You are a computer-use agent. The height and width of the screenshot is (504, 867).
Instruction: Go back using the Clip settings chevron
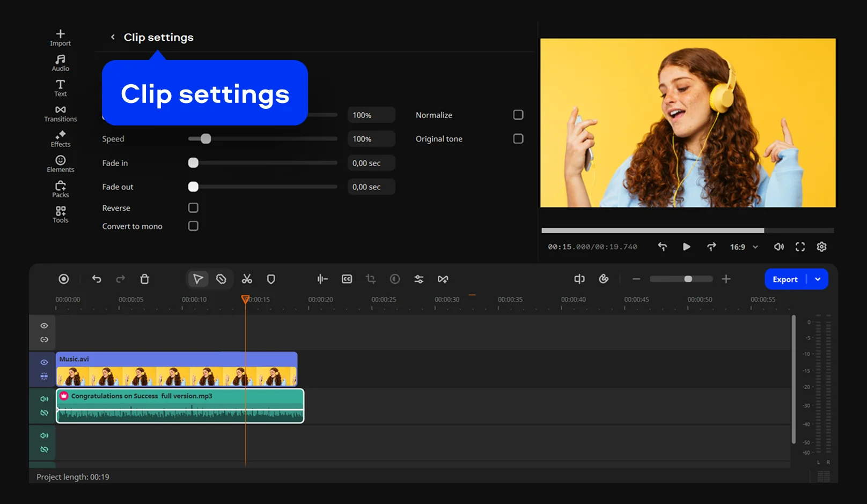pyautogui.click(x=113, y=37)
